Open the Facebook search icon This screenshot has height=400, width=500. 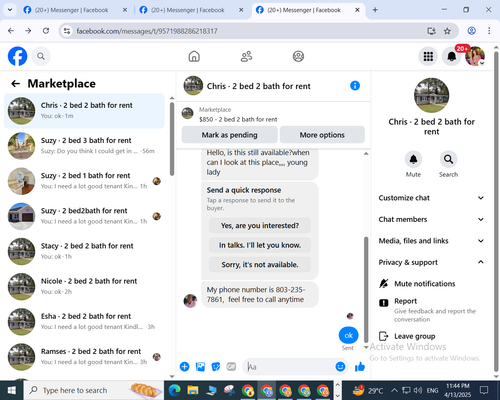pos(41,56)
